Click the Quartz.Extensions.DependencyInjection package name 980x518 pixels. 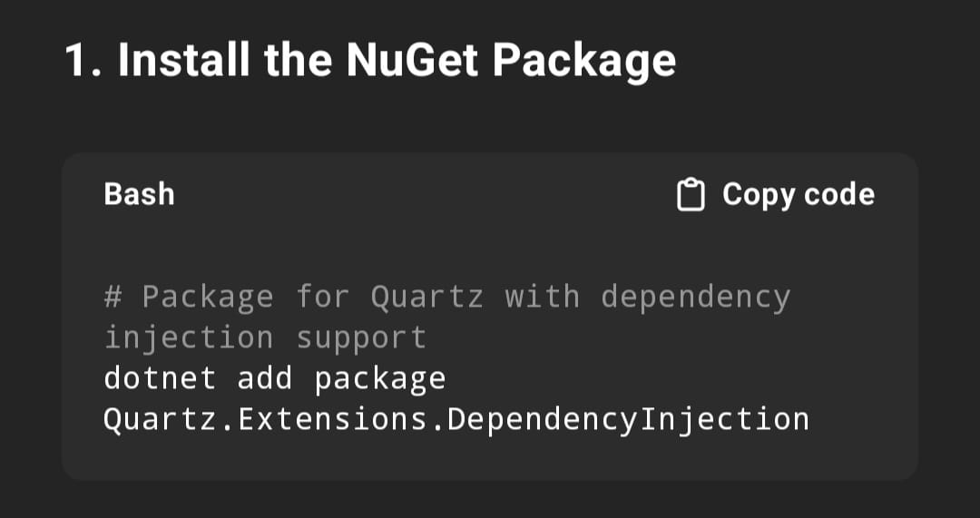click(x=456, y=420)
